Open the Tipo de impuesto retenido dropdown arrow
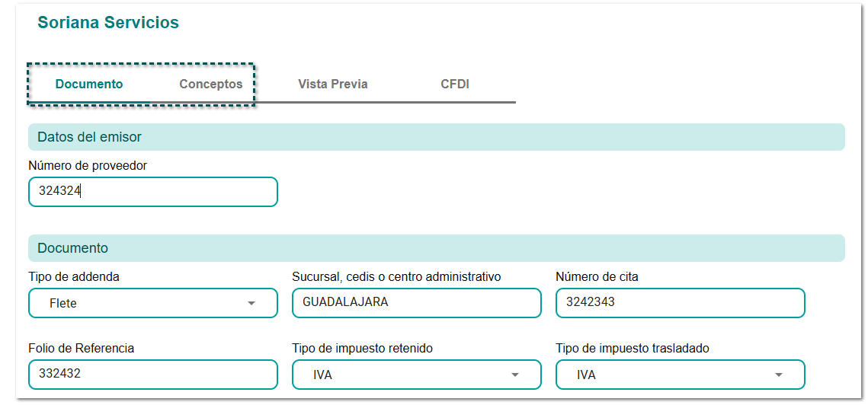This screenshot has width=868, height=405. click(515, 375)
